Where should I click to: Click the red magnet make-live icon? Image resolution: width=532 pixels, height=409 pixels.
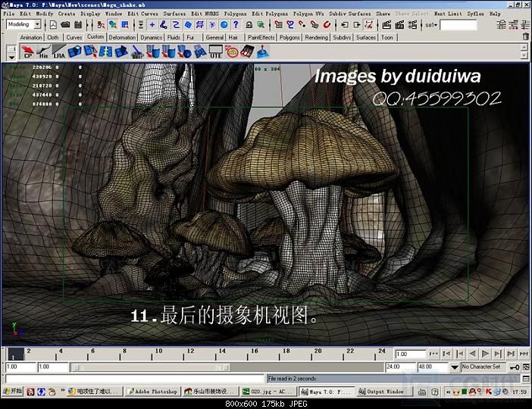[x=327, y=25]
